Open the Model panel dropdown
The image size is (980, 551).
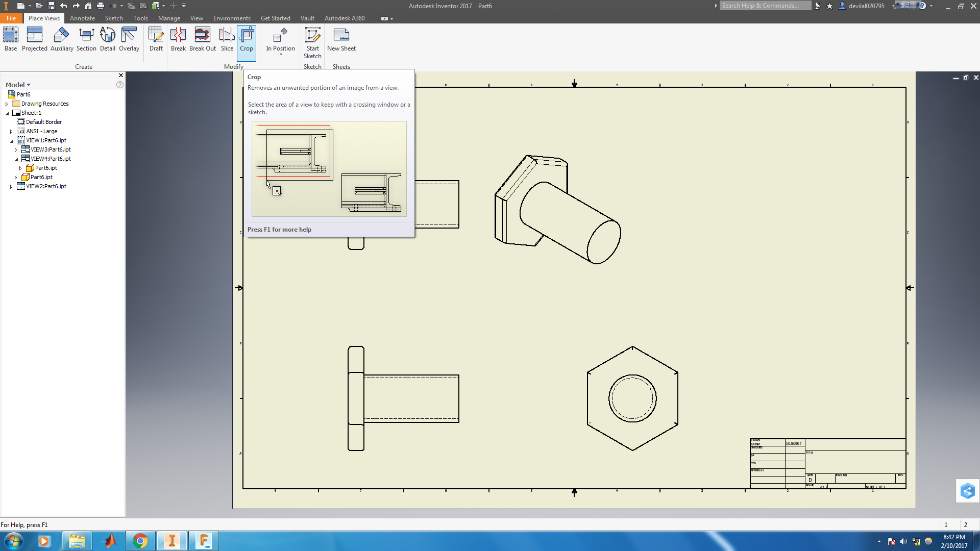click(29, 84)
